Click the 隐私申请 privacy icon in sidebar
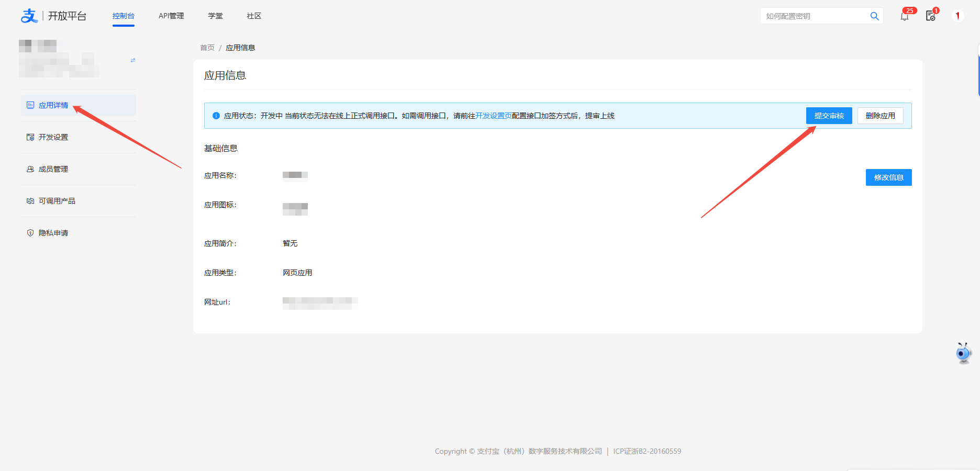Viewport: 980px width, 471px height. [30, 232]
